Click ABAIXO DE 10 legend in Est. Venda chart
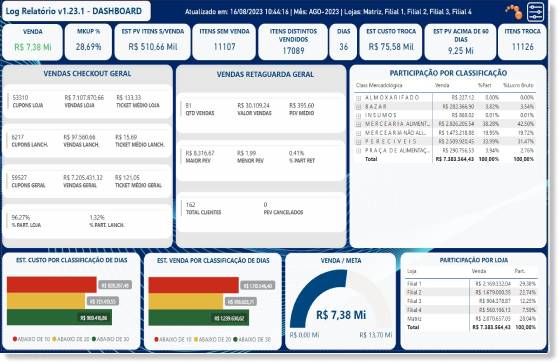This screenshot has width=559, height=363. point(173,339)
